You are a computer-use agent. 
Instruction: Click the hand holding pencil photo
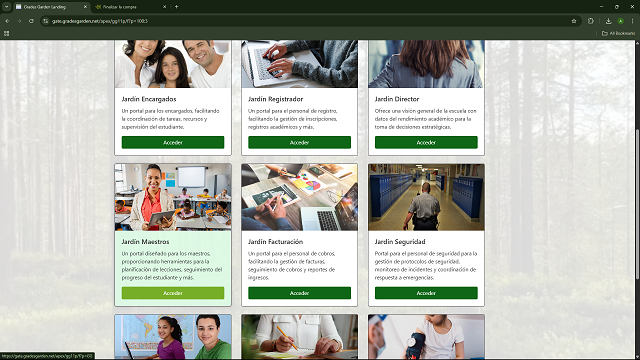[x=299, y=337]
